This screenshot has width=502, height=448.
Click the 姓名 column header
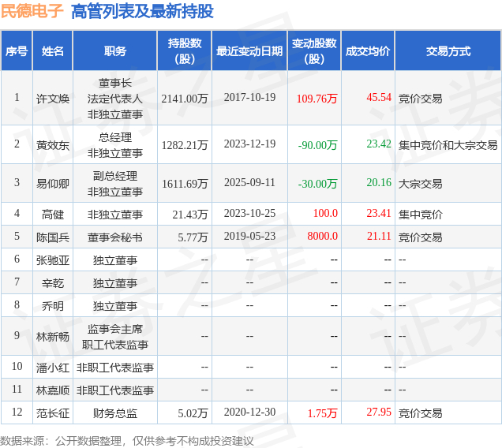click(x=53, y=51)
